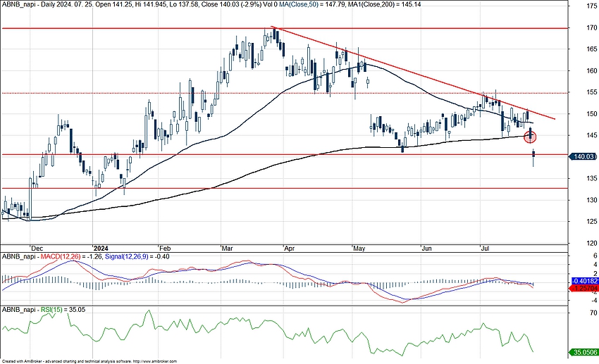Click the May label on the time axis
Image resolution: width=599 pixels, height=364 pixels.
(359, 249)
